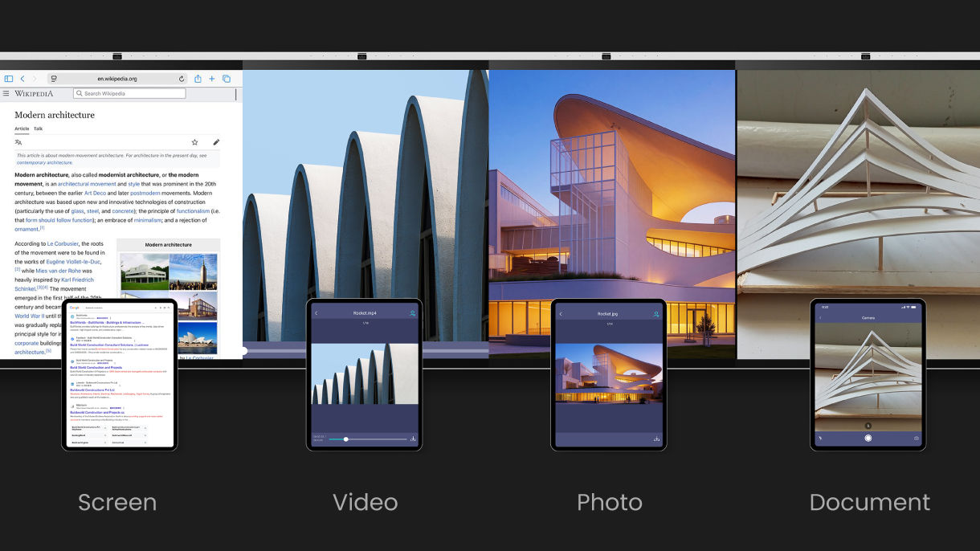
Task: Open the Share sheet in Safari
Action: tap(198, 79)
